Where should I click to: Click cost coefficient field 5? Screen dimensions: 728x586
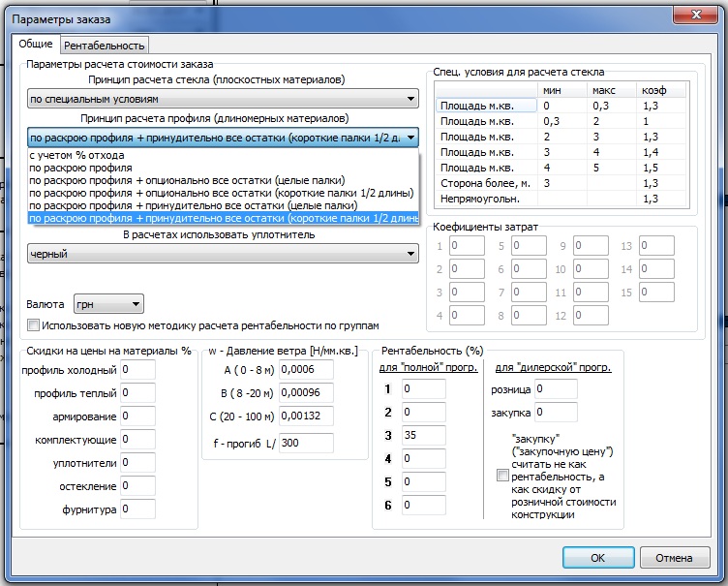(529, 245)
